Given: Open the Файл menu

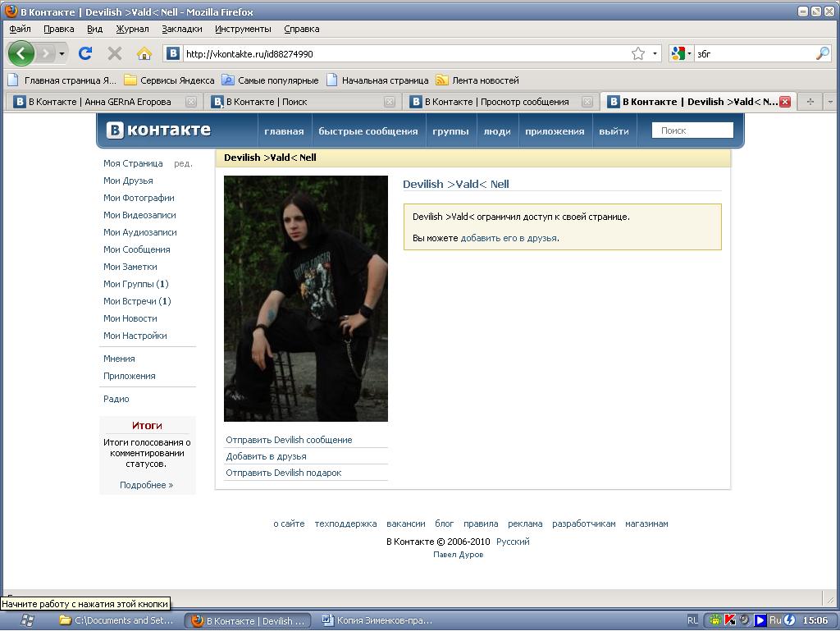Looking at the screenshot, I should (20, 29).
